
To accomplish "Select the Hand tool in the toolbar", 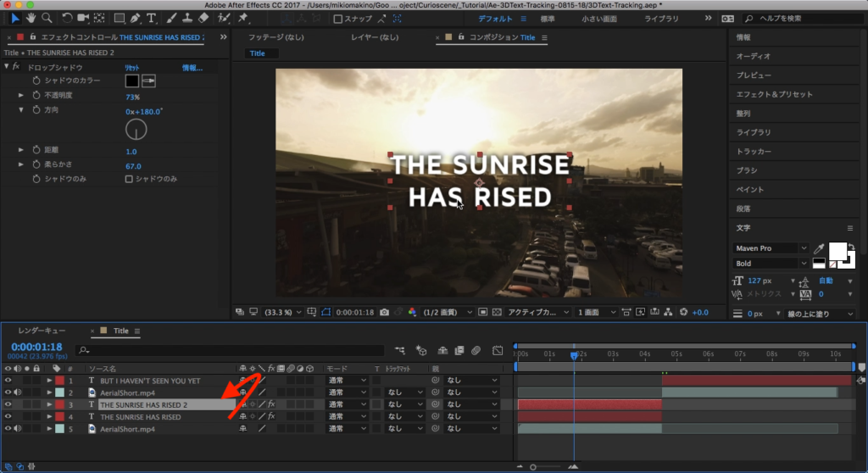I will [x=31, y=18].
